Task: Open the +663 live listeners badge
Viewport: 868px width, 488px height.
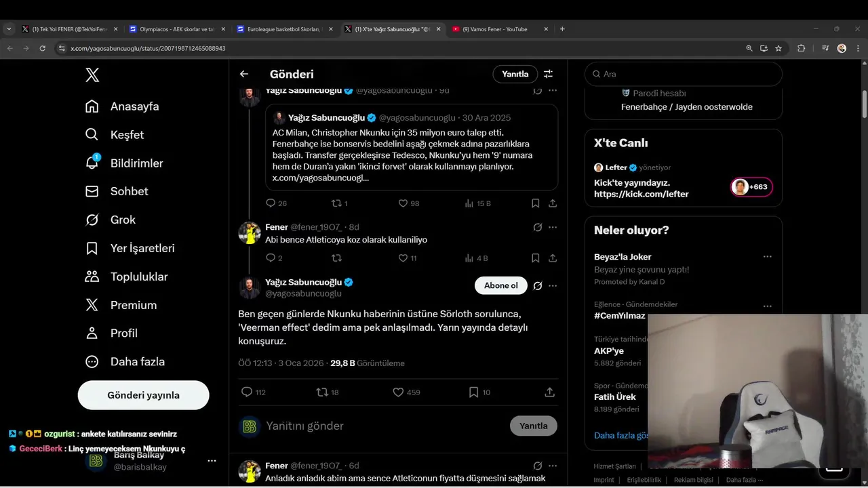Action: 751,187
